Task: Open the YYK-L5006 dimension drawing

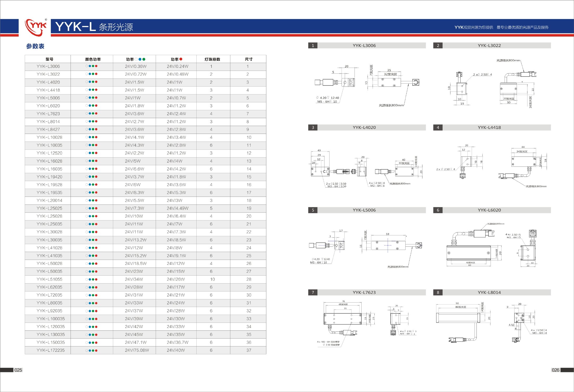Action: point(366,249)
